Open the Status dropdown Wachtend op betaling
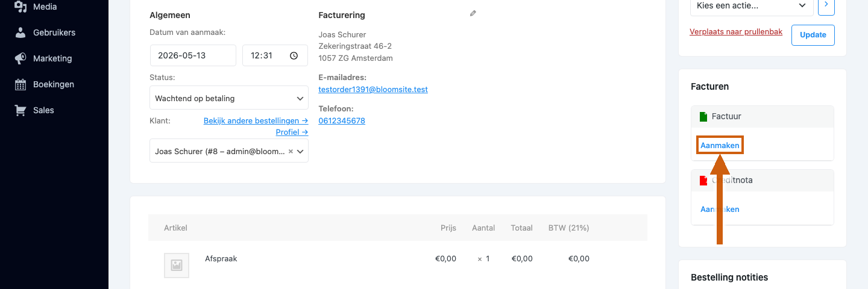 pos(229,98)
